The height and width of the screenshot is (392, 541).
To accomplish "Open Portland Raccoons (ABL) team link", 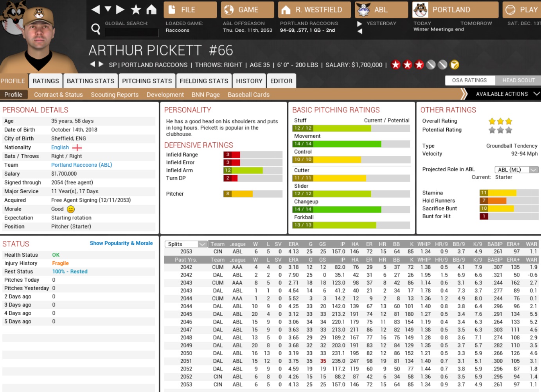I will (x=81, y=165).
